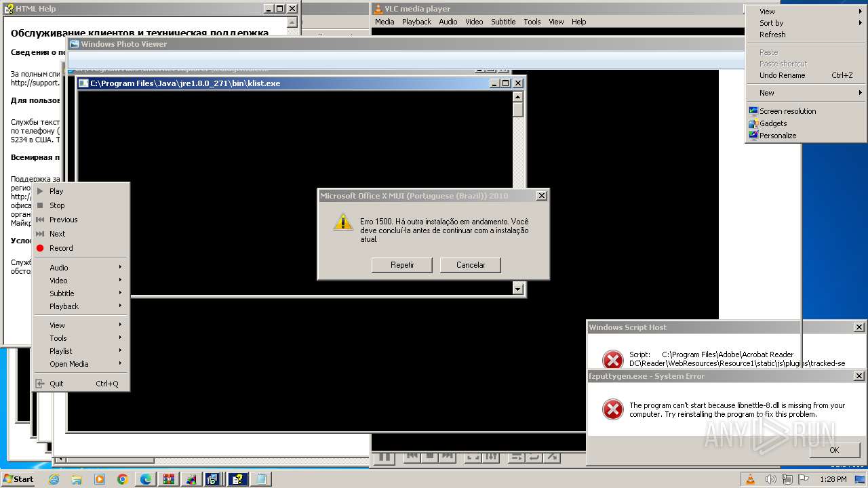Expand New submenu in desktop context menu
The width and height of the screenshot is (868, 488).
pos(806,93)
